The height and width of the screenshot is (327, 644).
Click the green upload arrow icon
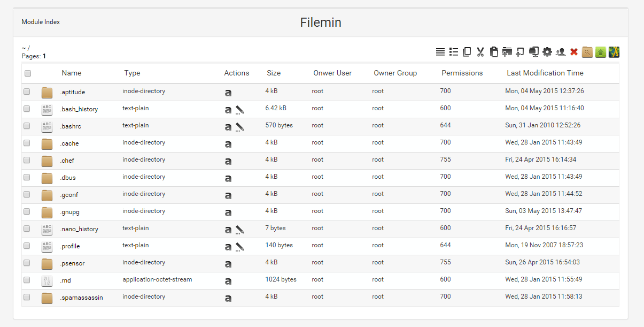601,52
